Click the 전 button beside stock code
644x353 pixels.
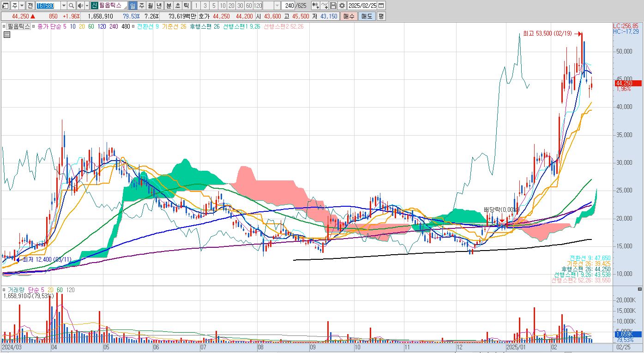click(30, 6)
